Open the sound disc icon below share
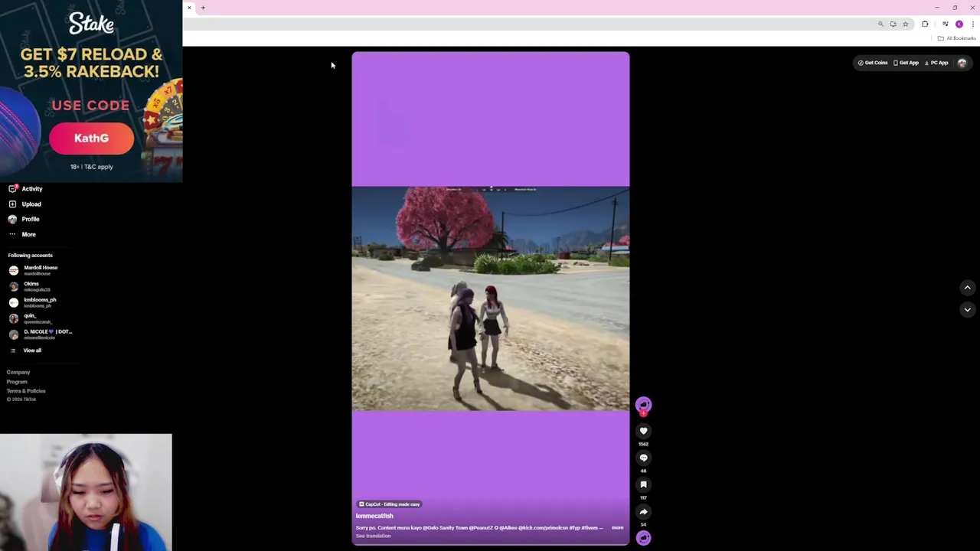 tap(643, 538)
